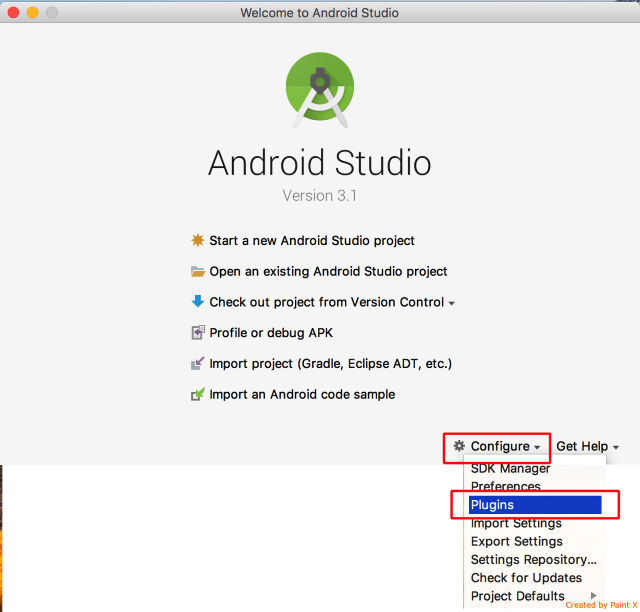The width and height of the screenshot is (640, 612).
Task: Click Check for Updates menu item
Action: coord(526,578)
